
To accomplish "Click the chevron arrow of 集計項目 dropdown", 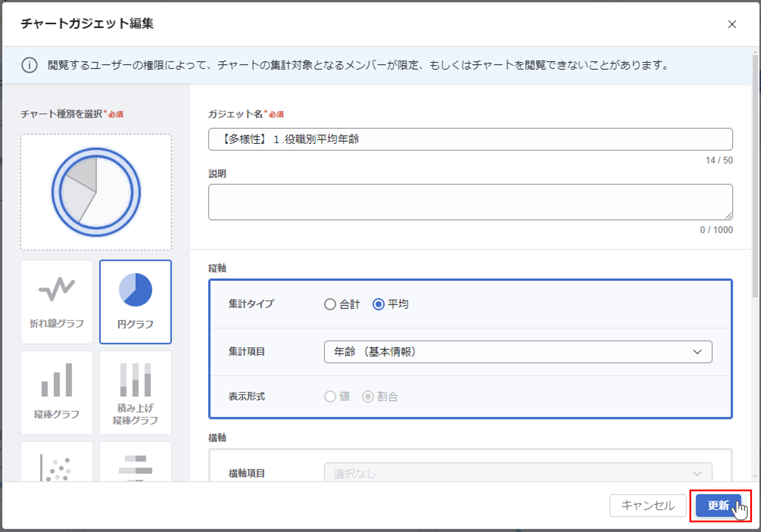I will tap(697, 352).
